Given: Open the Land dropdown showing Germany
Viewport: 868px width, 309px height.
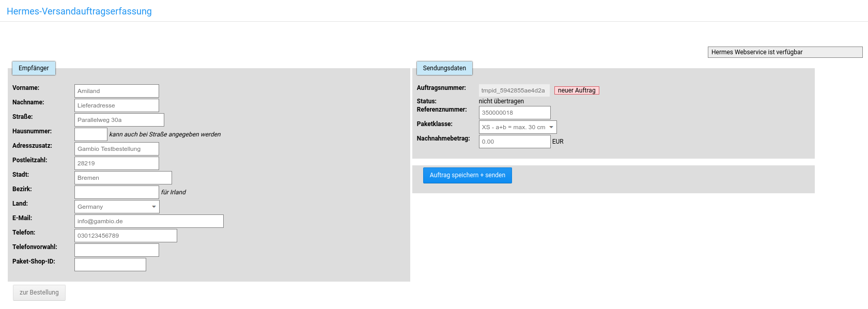Looking at the screenshot, I should [x=117, y=207].
